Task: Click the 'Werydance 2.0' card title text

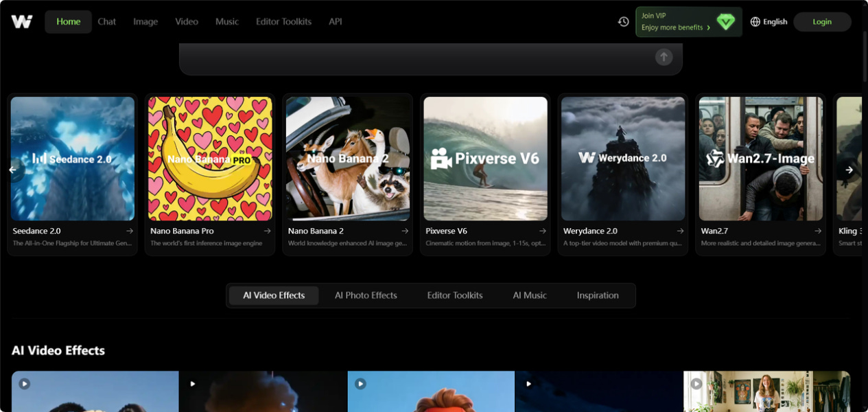Action: (591, 231)
